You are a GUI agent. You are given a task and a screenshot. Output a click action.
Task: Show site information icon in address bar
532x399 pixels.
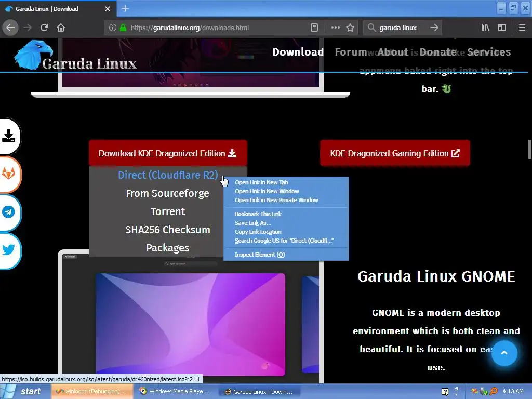point(113,28)
